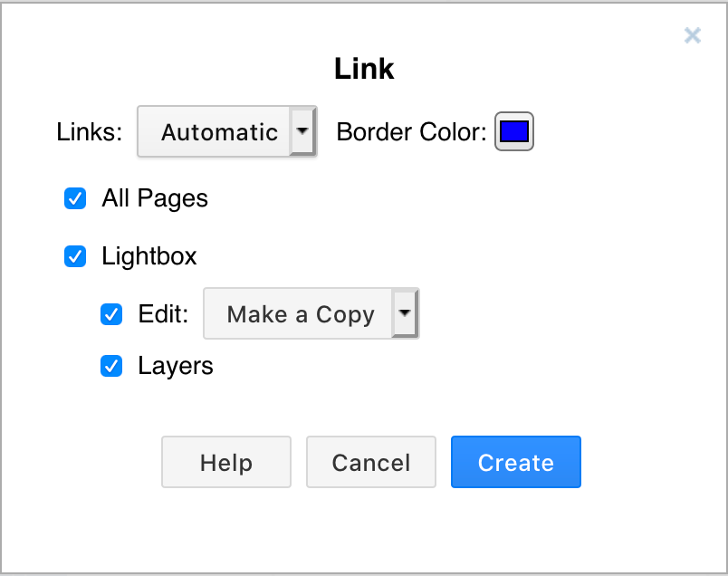Disable the All Pages checkbox
Screen dimensions: 728x576
point(74,198)
